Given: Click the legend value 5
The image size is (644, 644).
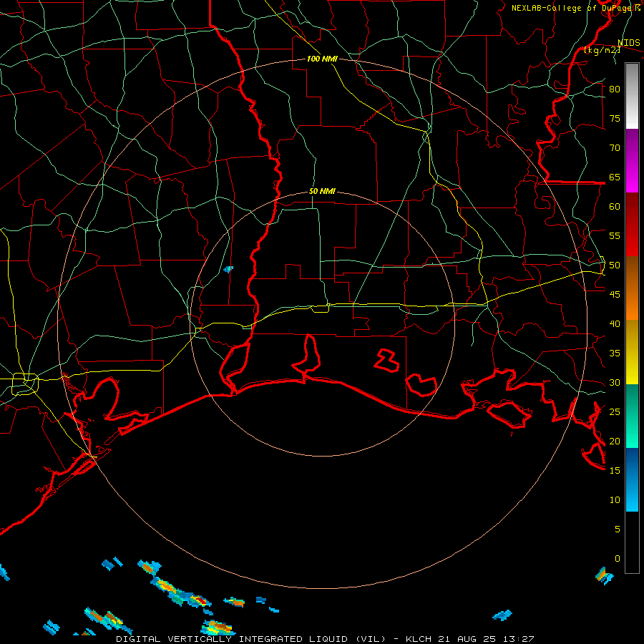Looking at the screenshot, I should (618, 530).
